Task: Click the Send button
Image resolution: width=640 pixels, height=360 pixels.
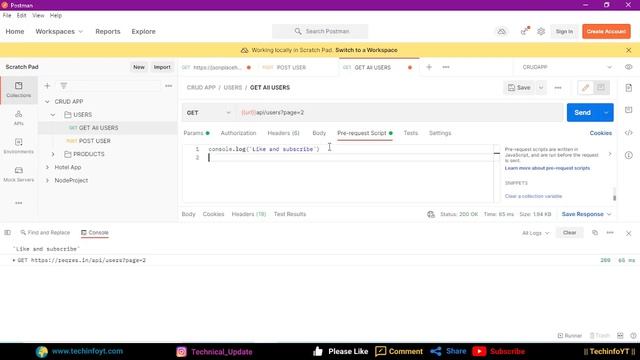Action: [582, 113]
